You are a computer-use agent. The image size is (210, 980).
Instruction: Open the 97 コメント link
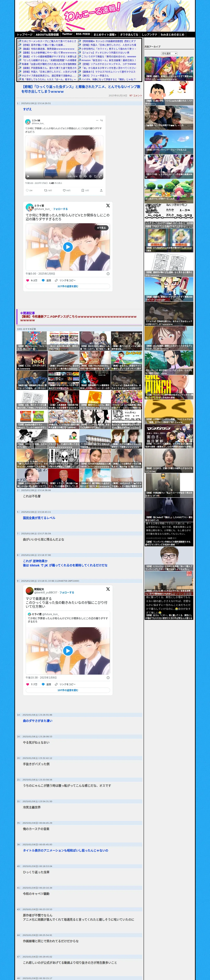tap(136, 96)
